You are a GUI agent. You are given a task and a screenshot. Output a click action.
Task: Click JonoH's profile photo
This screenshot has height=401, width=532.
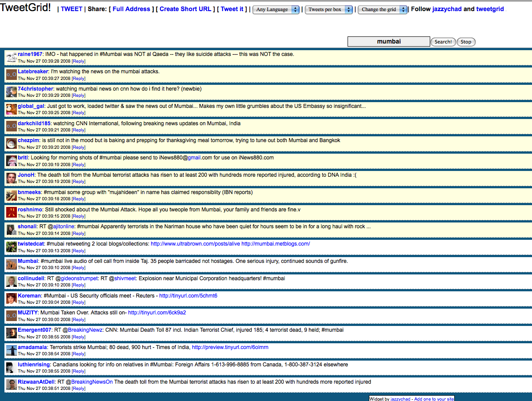point(12,178)
